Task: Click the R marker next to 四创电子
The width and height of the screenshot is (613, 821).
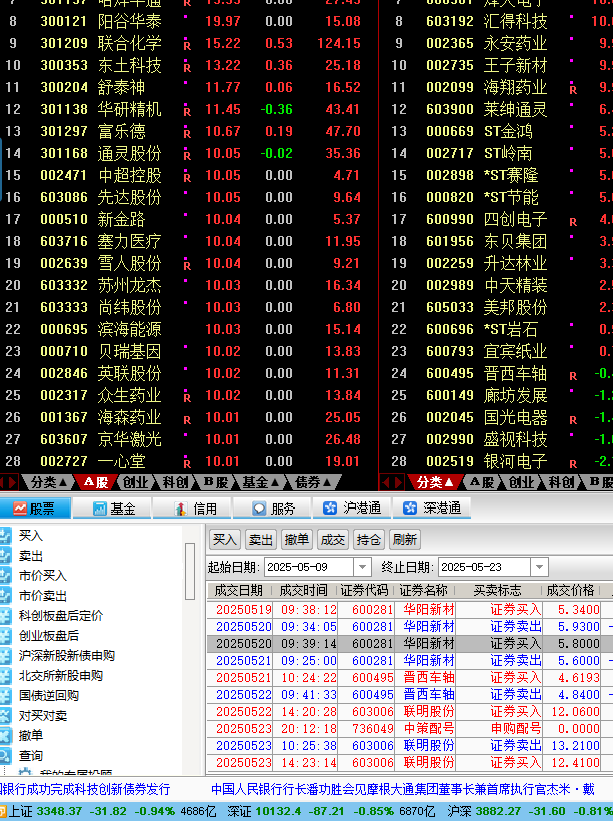Action: click(x=573, y=222)
